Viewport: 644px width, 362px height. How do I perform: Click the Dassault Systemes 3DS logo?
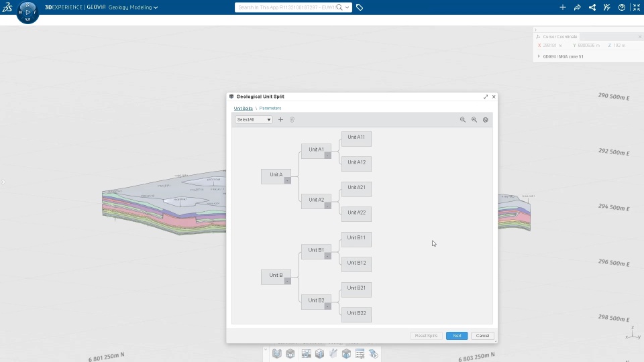tap(7, 7)
